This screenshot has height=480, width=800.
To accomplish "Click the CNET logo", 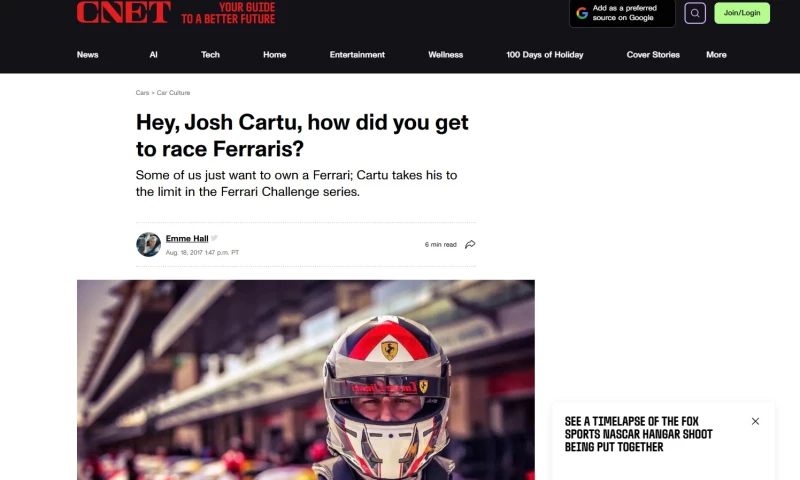I will click(x=123, y=12).
